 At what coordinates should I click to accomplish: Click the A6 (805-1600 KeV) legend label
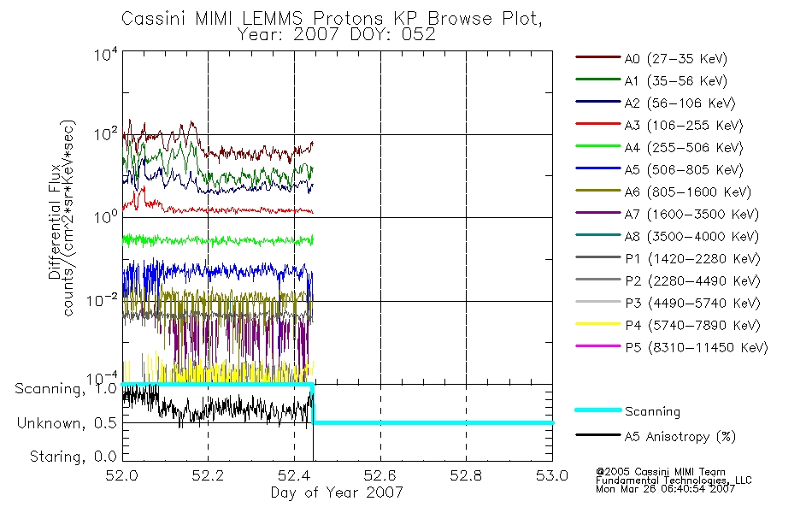(x=688, y=192)
